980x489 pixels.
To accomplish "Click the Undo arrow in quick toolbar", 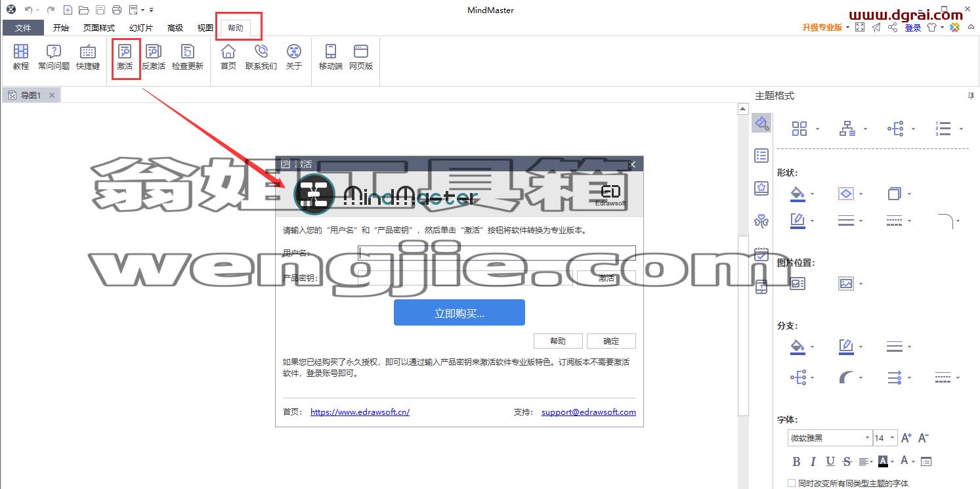I will pyautogui.click(x=28, y=10).
